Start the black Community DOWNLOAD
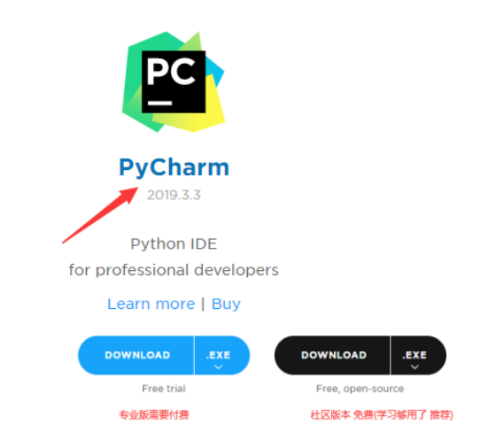This screenshot has width=504, height=432. [332, 355]
